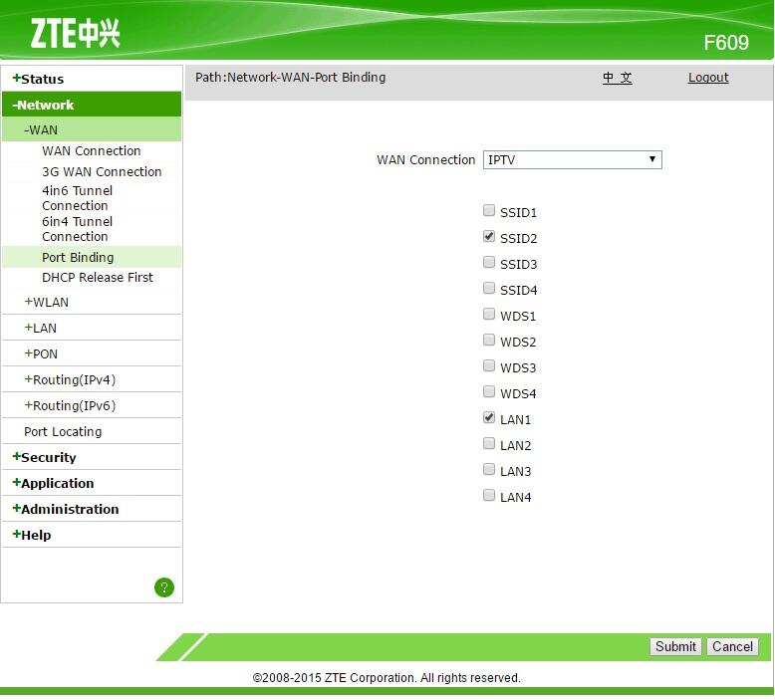Enable WDS2 port binding

489,340
